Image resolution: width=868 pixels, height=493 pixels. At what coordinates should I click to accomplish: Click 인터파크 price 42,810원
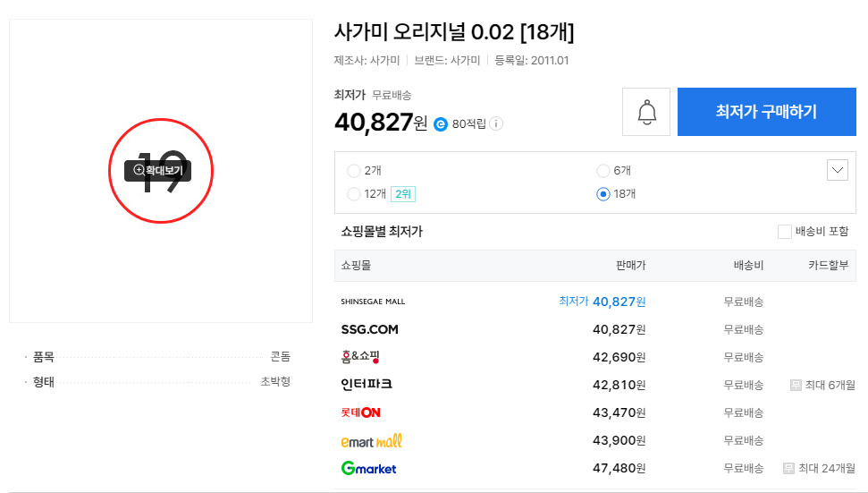pos(619,385)
